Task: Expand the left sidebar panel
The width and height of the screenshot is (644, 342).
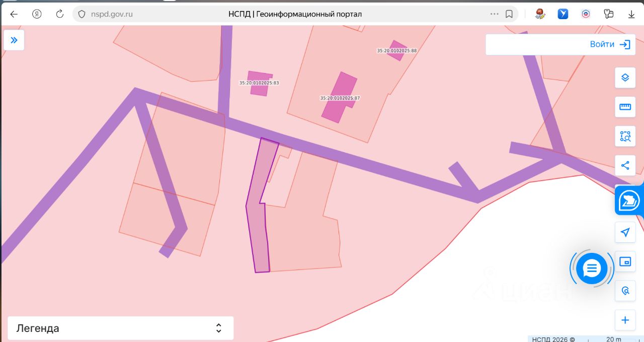Action: pos(14,40)
